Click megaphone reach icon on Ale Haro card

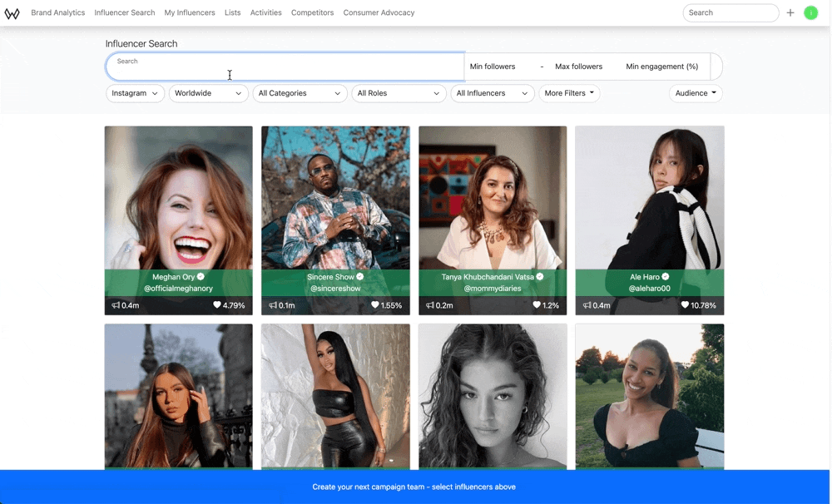coord(587,305)
